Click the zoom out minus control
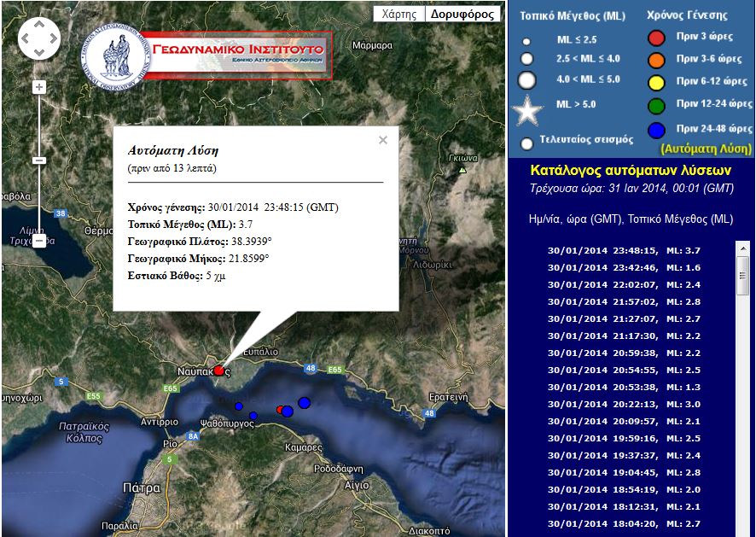This screenshot has height=537, width=756. [x=38, y=242]
